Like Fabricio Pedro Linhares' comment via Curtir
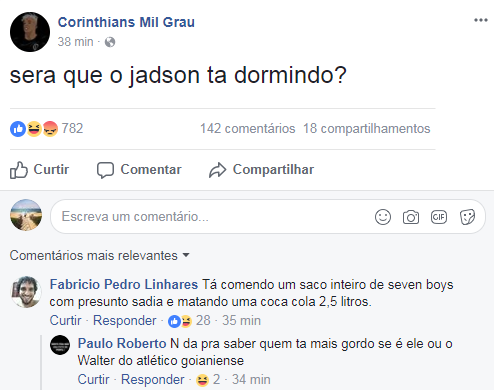Screen dimensions: 494x390 point(65,320)
